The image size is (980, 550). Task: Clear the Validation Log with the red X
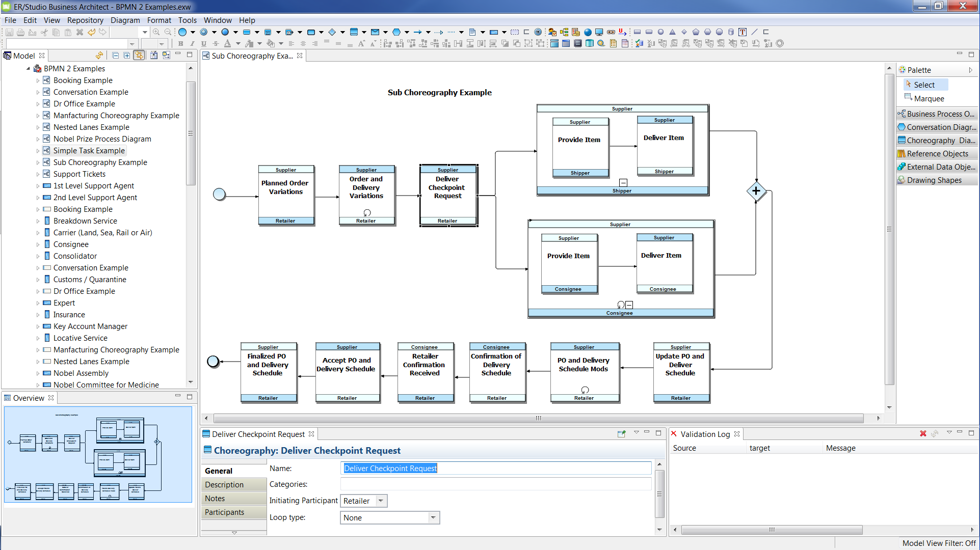[x=923, y=434]
